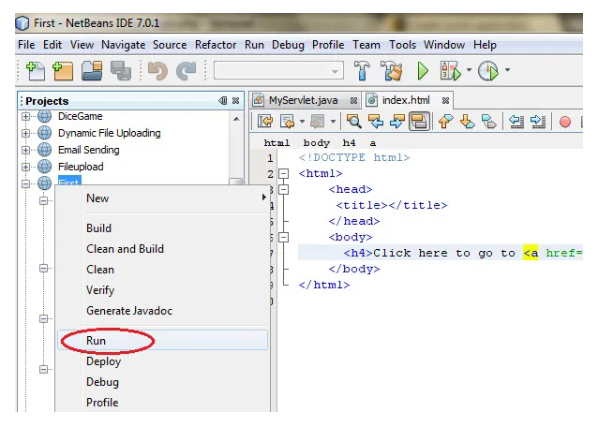The height and width of the screenshot is (434, 604).
Task: Open the project configuration combo box
Action: tap(277, 71)
